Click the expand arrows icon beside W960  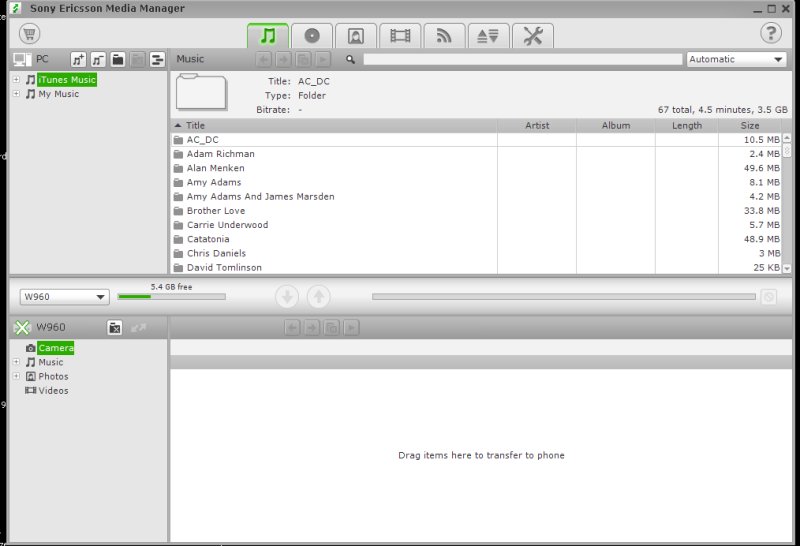point(138,328)
